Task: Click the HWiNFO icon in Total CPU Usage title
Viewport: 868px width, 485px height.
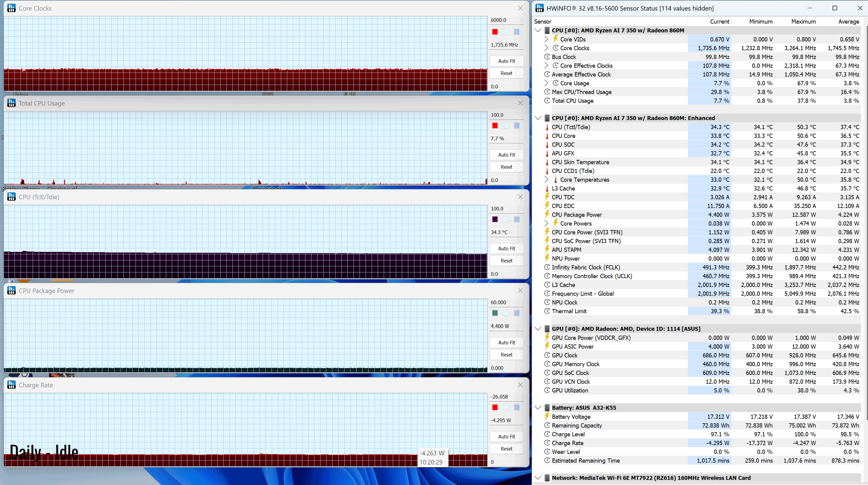Action: tap(12, 103)
